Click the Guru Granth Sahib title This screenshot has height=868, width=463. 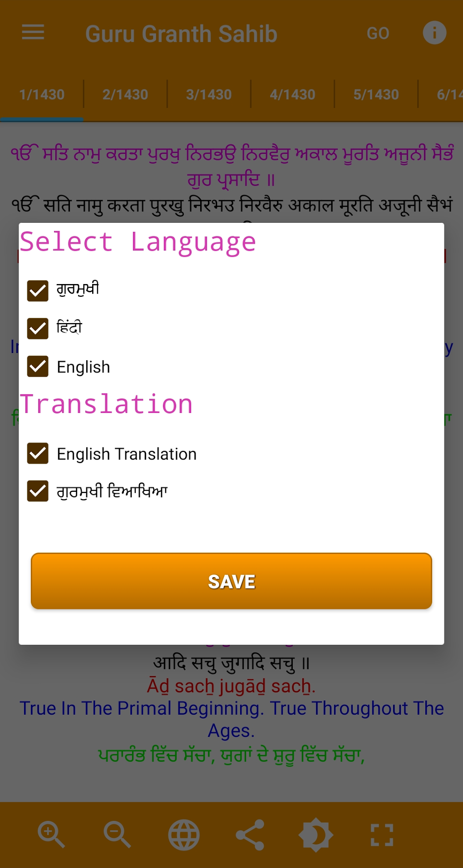point(181,33)
